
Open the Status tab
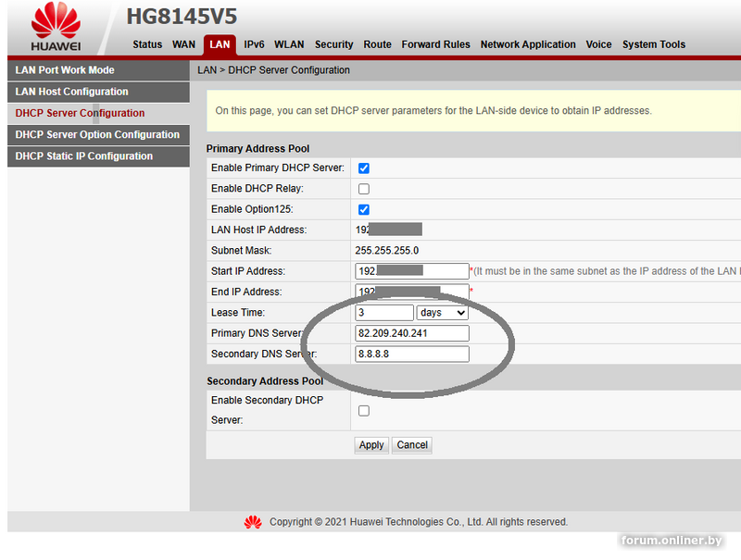pyautogui.click(x=147, y=44)
